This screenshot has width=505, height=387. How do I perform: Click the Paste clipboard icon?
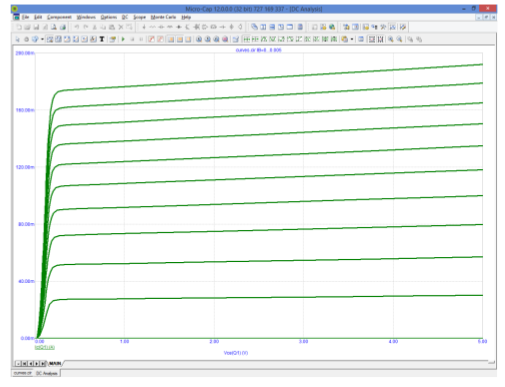112,27
